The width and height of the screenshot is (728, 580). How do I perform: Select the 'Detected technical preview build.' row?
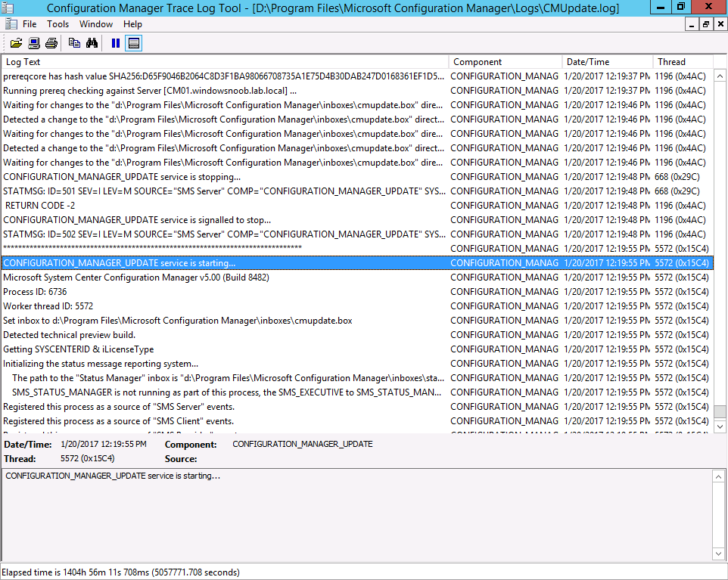(x=357, y=335)
